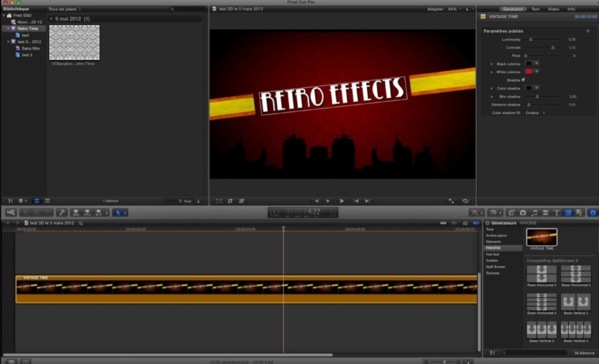This screenshot has height=364, width=599.
Task: Adjust the Blur shadow slider
Action: (x=542, y=96)
